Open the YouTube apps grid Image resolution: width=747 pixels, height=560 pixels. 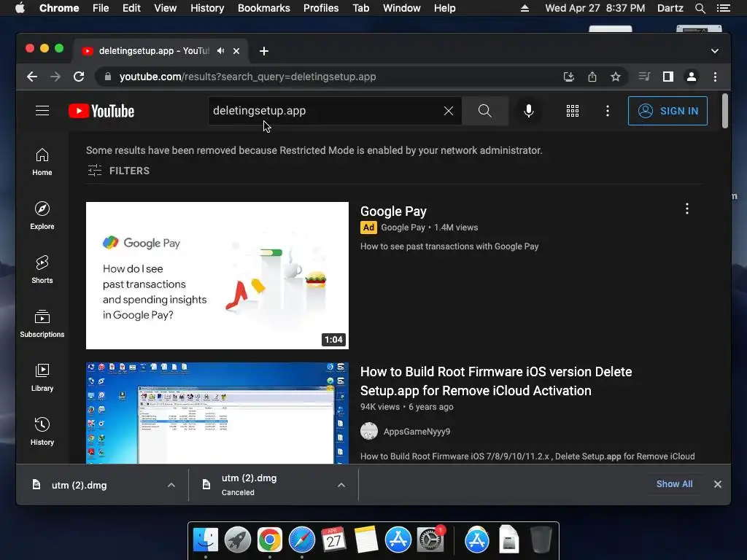pyautogui.click(x=572, y=111)
